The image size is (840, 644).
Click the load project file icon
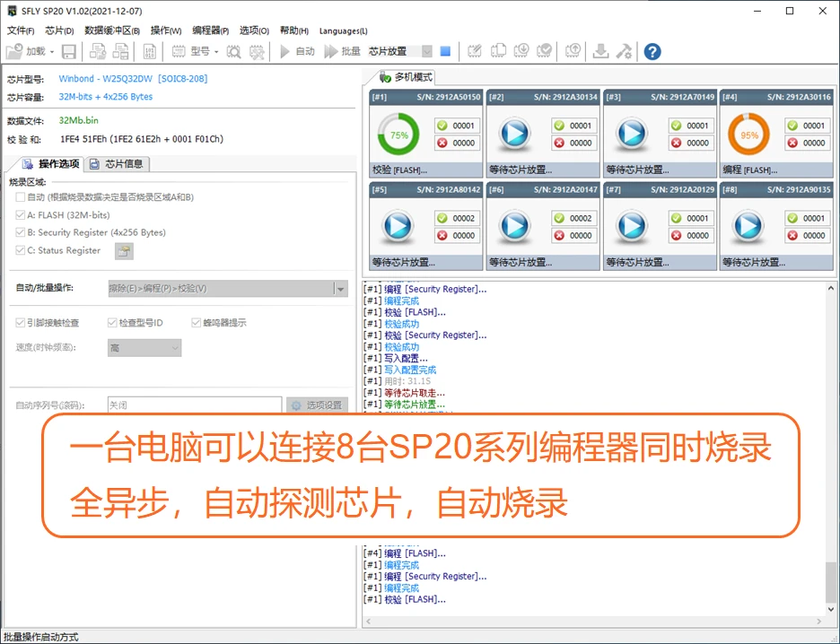coord(98,51)
